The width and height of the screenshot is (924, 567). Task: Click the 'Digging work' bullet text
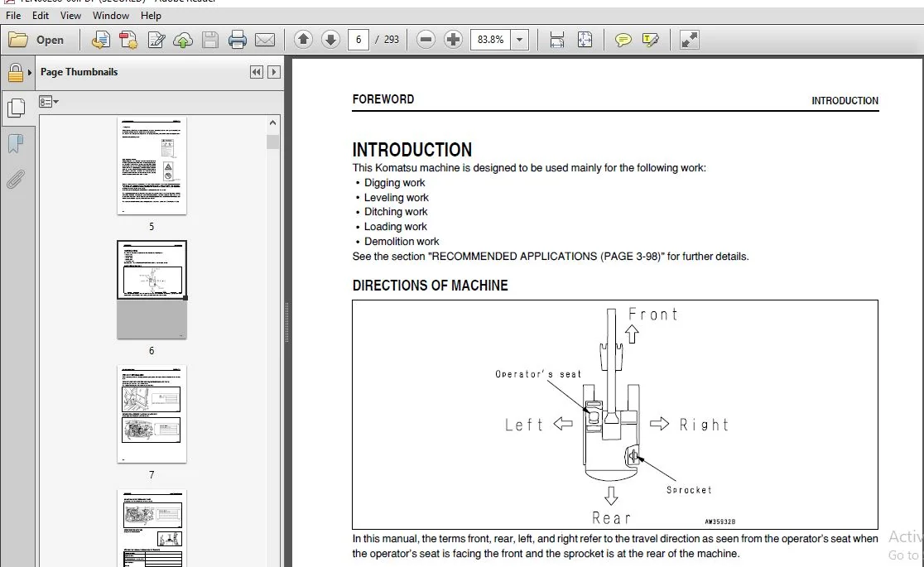click(x=394, y=183)
